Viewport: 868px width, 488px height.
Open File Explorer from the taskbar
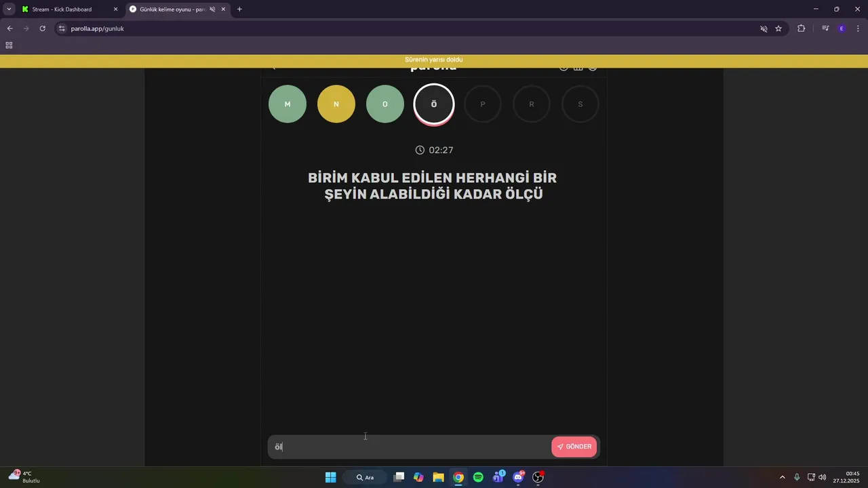[x=438, y=477]
